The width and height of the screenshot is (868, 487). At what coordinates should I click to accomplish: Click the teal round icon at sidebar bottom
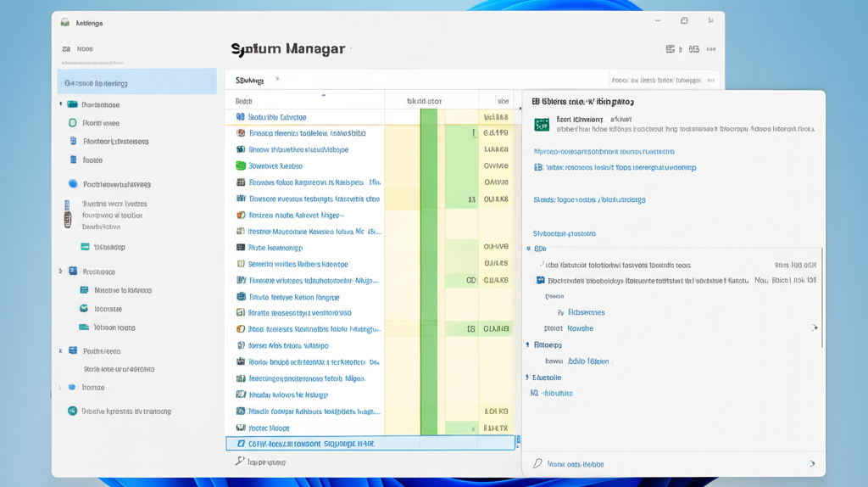click(73, 411)
